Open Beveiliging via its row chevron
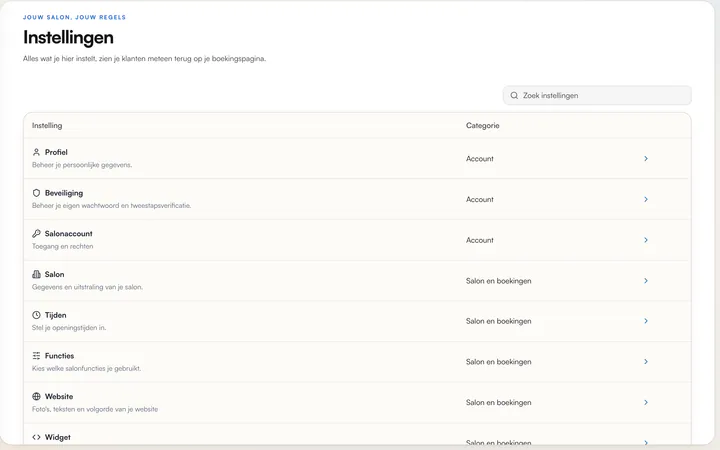Screen dimensions: 720x450 [x=646, y=199]
